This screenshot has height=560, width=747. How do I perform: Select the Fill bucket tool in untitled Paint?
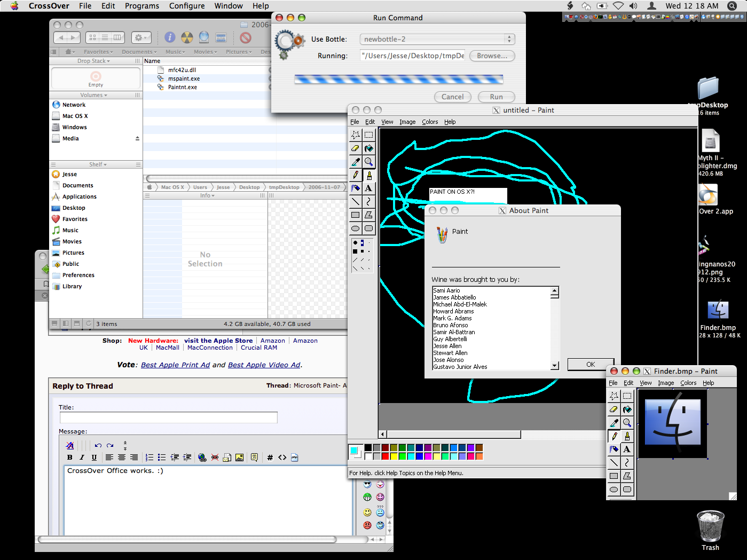[368, 148]
